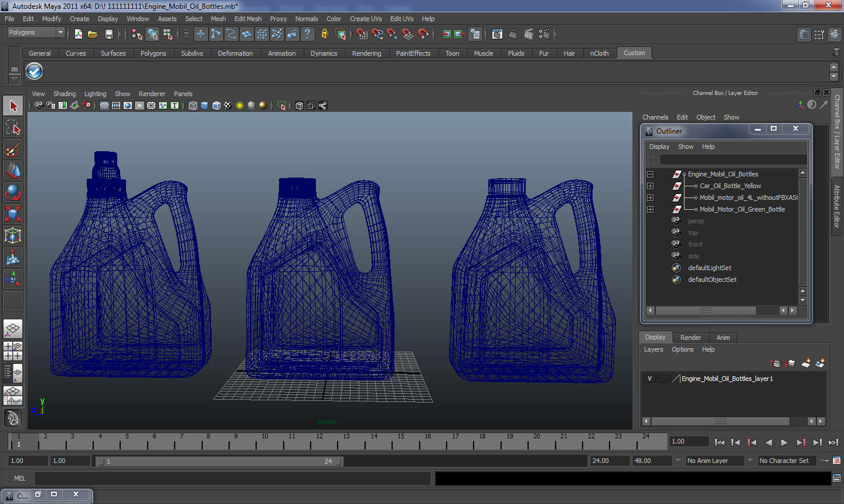Viewport: 844px width, 504px height.
Task: Select the Soft Modification tool
Action: (x=13, y=257)
